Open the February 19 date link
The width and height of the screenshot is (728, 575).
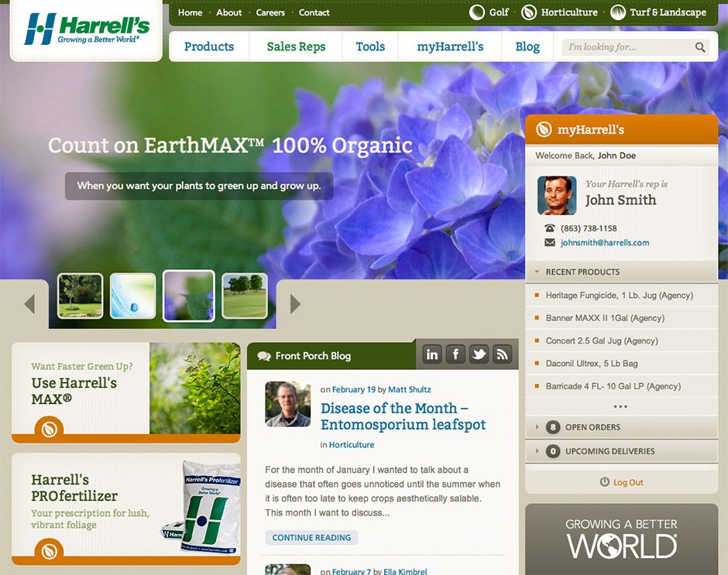(354, 389)
